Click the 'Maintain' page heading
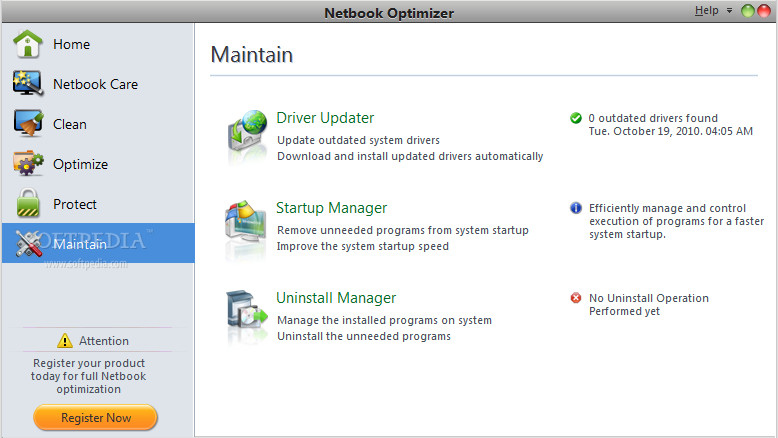 coord(252,55)
